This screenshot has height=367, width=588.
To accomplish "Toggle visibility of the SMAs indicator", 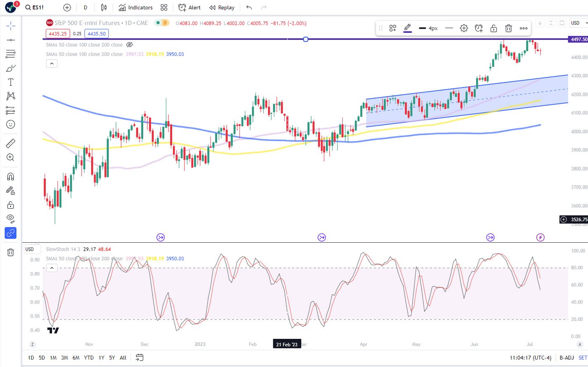I will point(129,45).
